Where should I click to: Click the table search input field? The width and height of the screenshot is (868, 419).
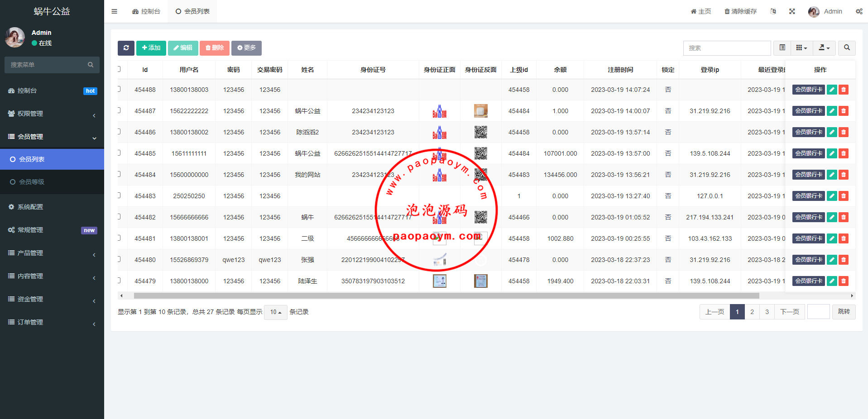pyautogui.click(x=727, y=48)
